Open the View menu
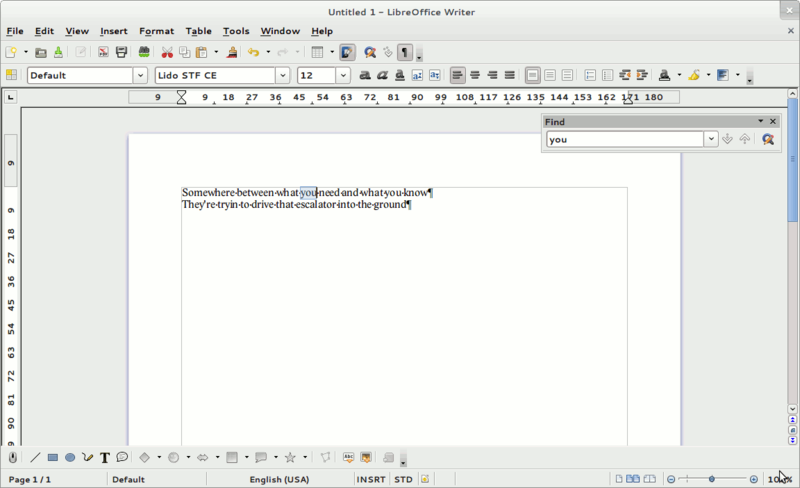800x488 pixels. click(77, 31)
